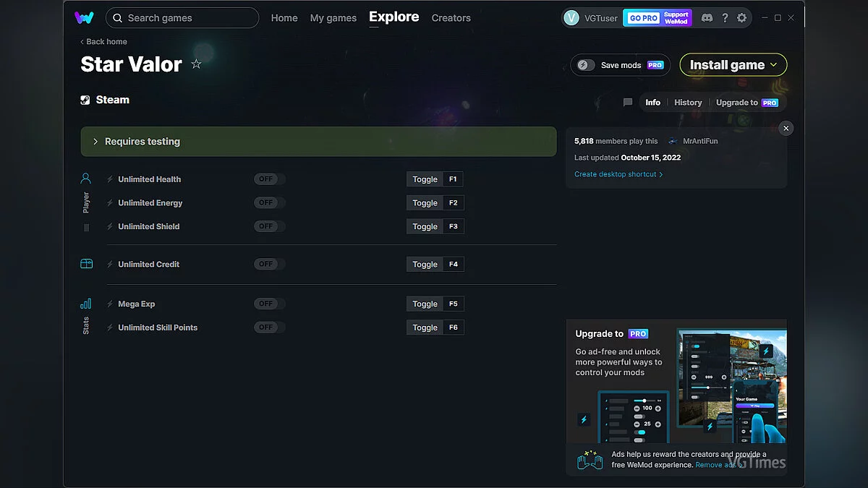Toggle Unlimited Credit switch
Screen dimensions: 868x488
click(269, 265)
